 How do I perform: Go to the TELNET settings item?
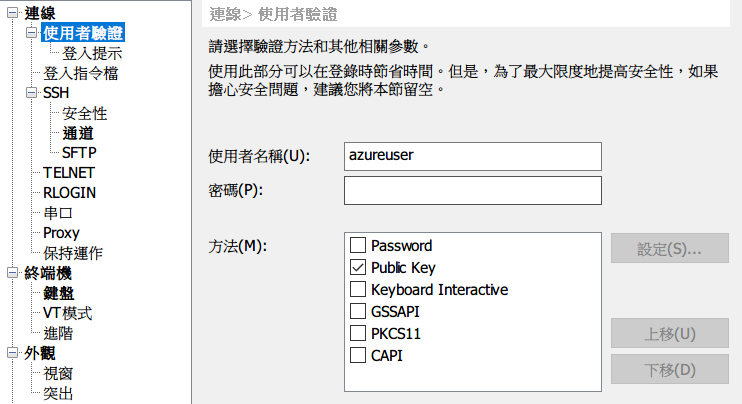(68, 173)
